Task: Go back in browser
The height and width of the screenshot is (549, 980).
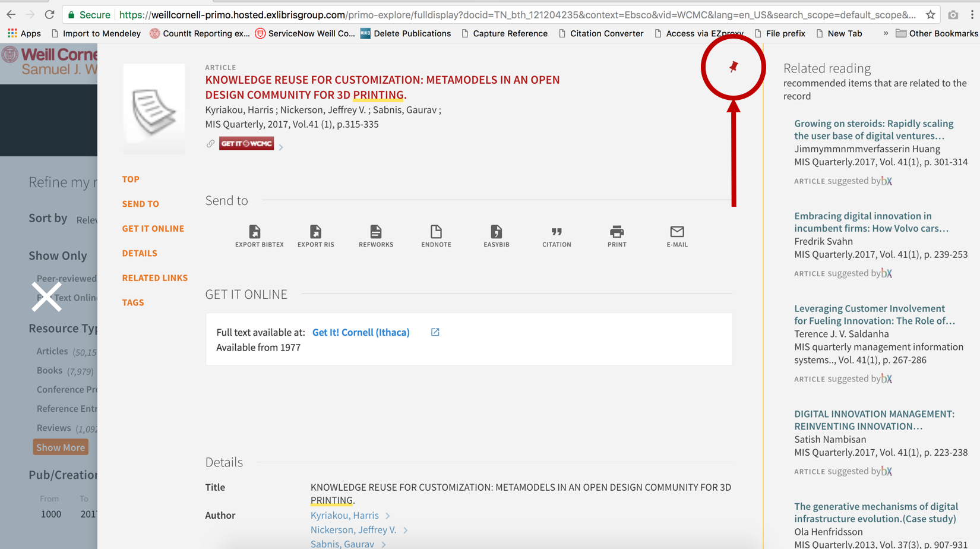Action: point(11,15)
